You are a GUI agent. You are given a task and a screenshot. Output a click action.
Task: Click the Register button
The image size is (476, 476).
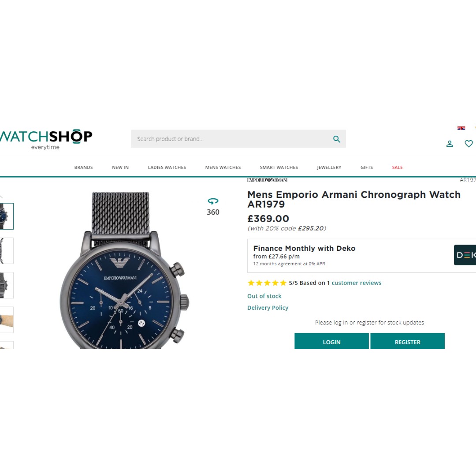pyautogui.click(x=407, y=341)
